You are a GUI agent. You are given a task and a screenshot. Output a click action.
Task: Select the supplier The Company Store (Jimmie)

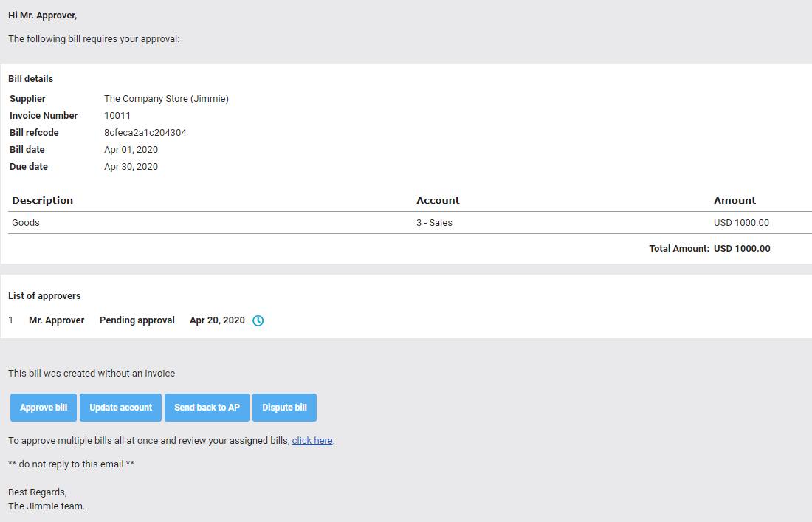tap(166, 98)
